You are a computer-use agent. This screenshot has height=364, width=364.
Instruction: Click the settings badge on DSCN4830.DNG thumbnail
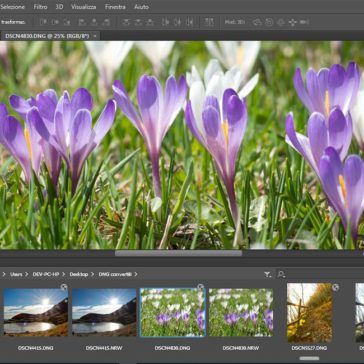200,287
